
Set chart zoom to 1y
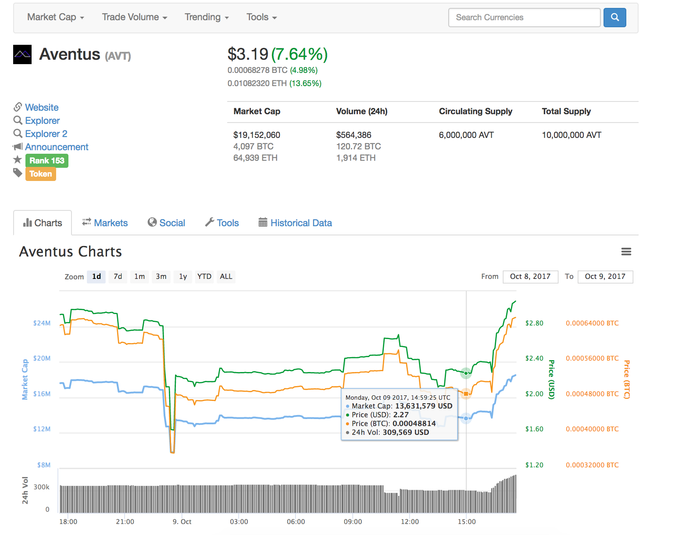tap(183, 276)
